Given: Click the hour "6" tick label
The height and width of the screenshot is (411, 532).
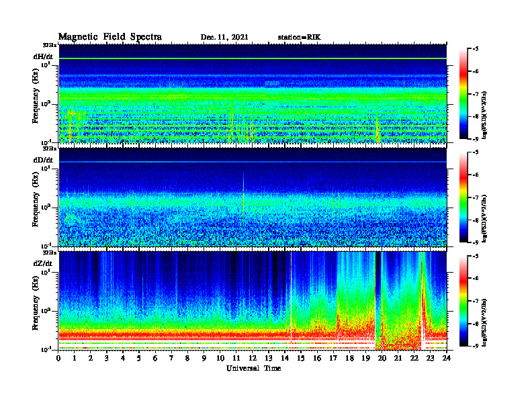Looking at the screenshot, I should (x=155, y=359).
